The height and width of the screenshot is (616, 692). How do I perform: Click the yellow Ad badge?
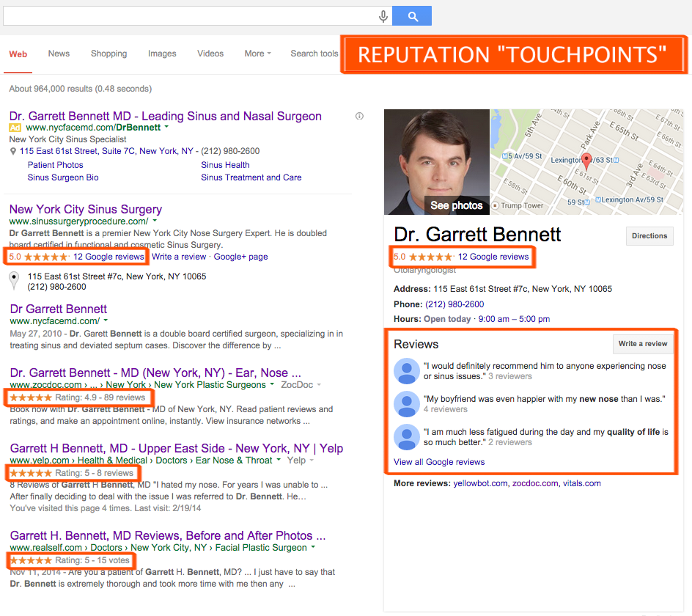click(x=15, y=128)
